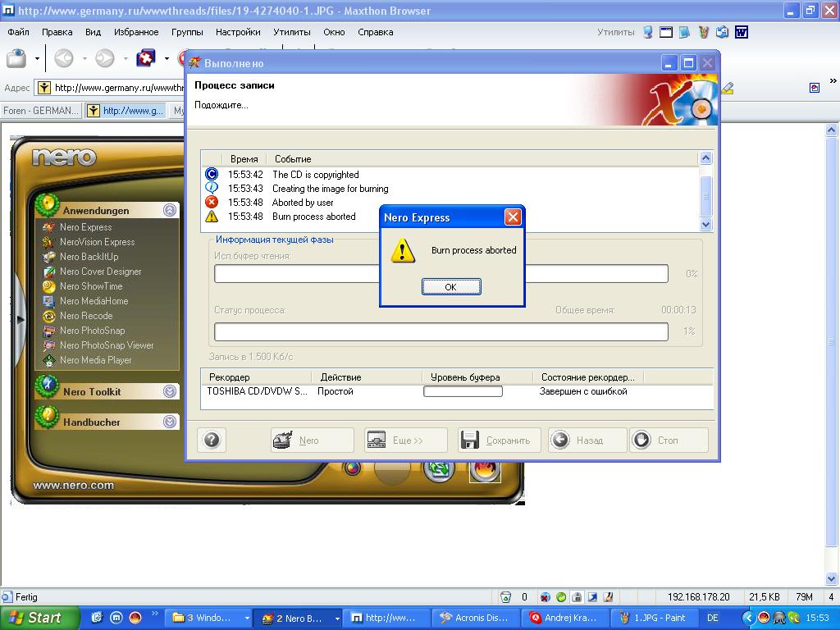This screenshot has width=840, height=630.
Task: Expand the Nero Toolkit section
Action: (x=170, y=391)
